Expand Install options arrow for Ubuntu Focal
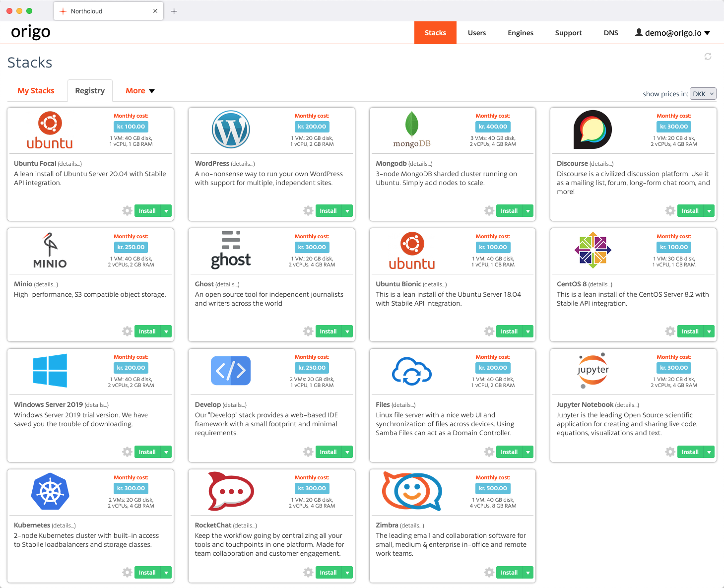This screenshot has width=724, height=588. point(166,211)
